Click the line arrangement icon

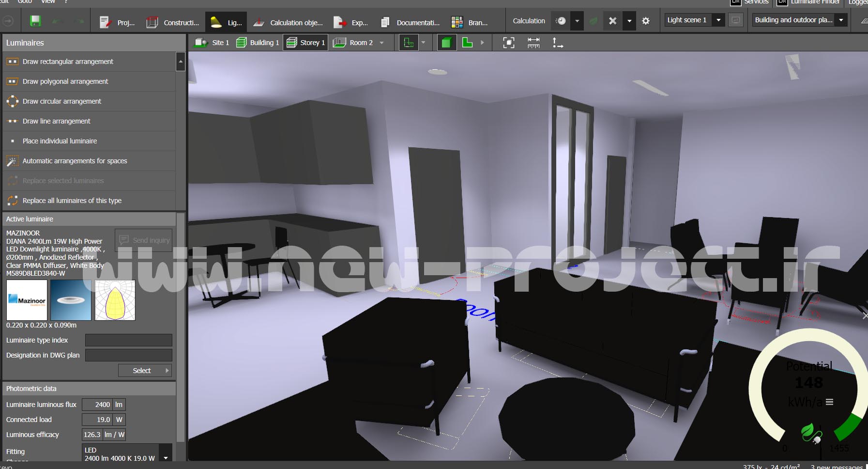(12, 121)
